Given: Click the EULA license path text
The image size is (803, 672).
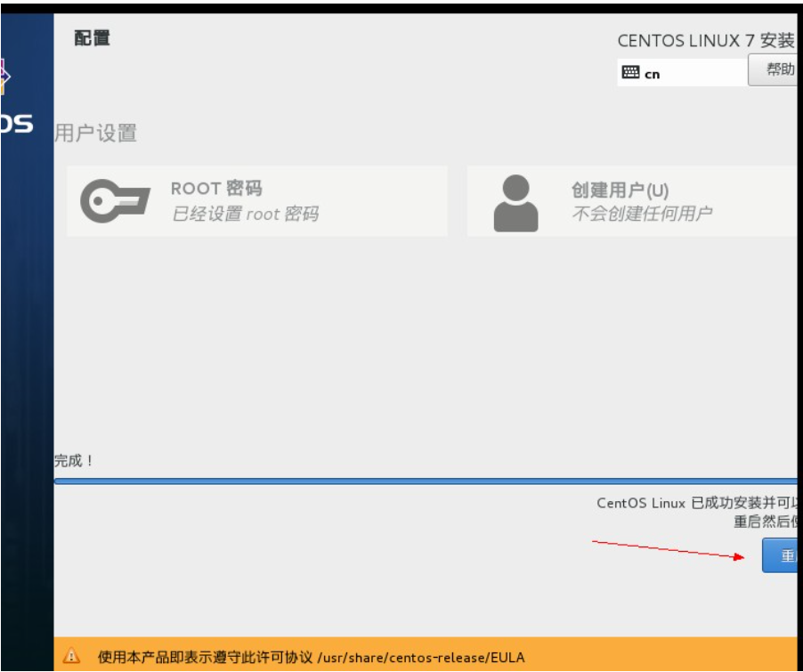Looking at the screenshot, I should 421,657.
